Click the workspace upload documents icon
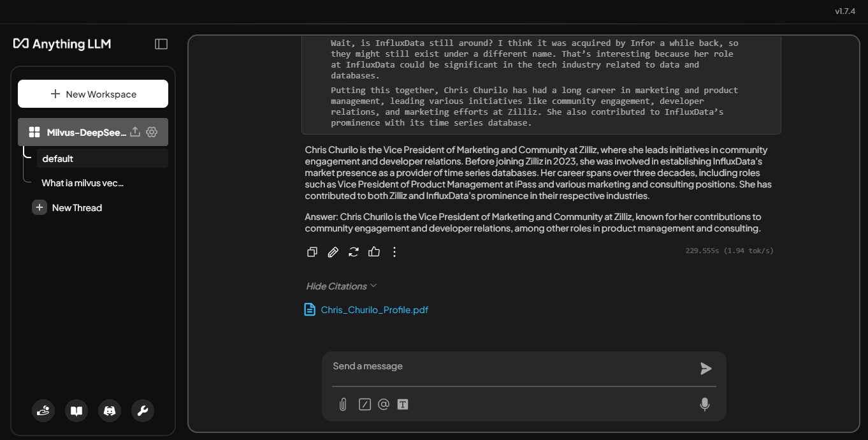This screenshot has width=868, height=440. pyautogui.click(x=135, y=132)
